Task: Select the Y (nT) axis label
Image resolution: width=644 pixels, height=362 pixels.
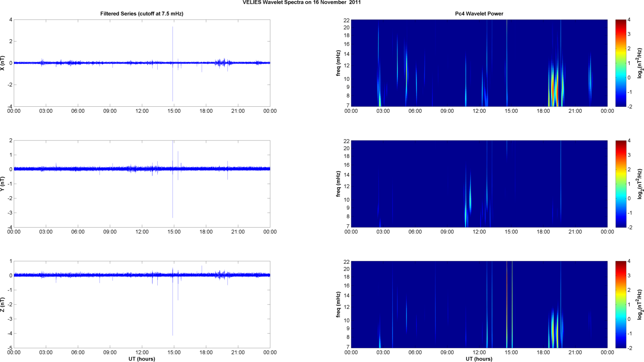Action: click(3, 184)
